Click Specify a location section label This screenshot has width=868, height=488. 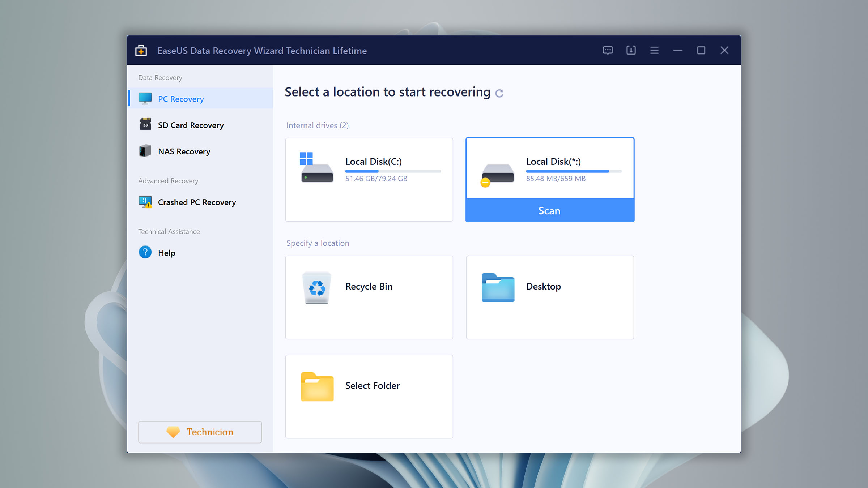coord(317,243)
